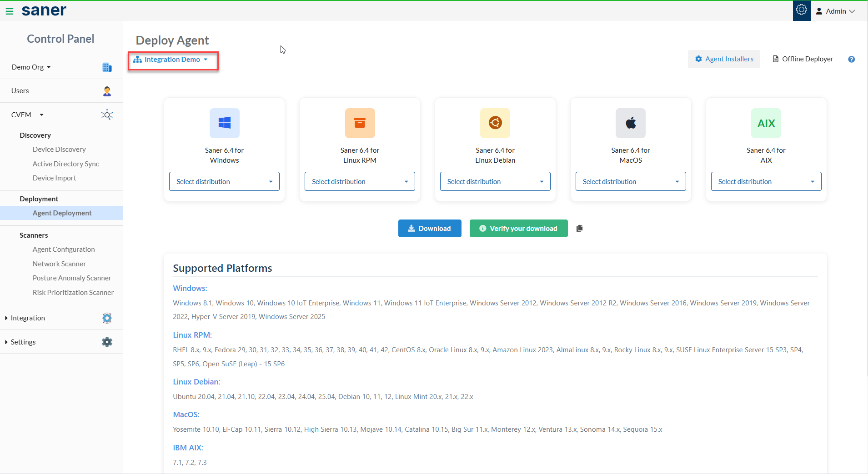Expand the Integration section
Viewport: 868px width, 474px height.
click(x=25, y=318)
